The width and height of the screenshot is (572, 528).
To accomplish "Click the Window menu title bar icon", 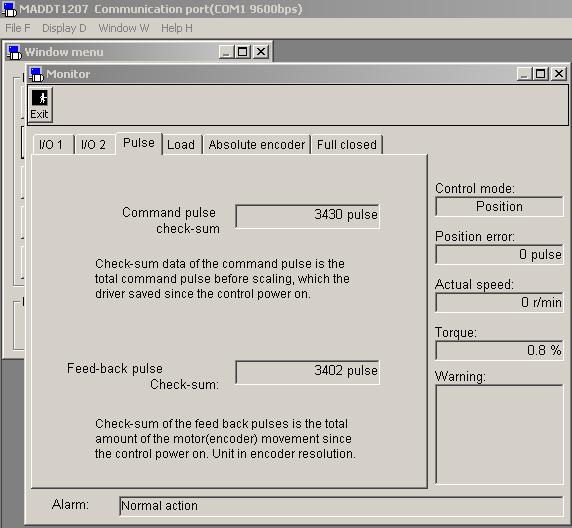I will [14, 53].
